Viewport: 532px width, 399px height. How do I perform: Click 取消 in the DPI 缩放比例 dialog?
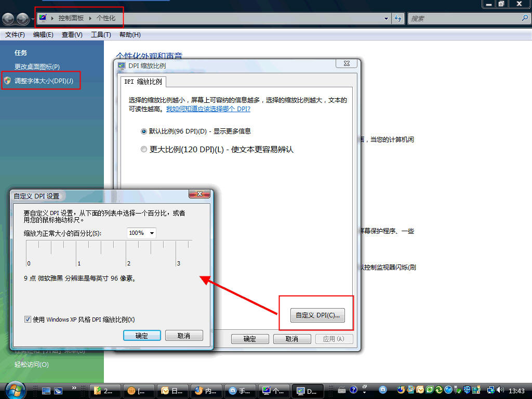coord(292,339)
